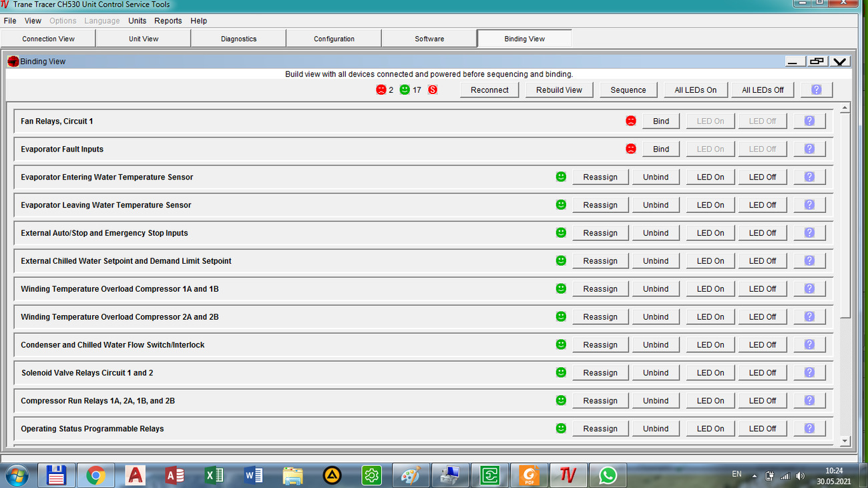The image size is (868, 488).
Task: Open the Reports menu
Action: coord(168,21)
